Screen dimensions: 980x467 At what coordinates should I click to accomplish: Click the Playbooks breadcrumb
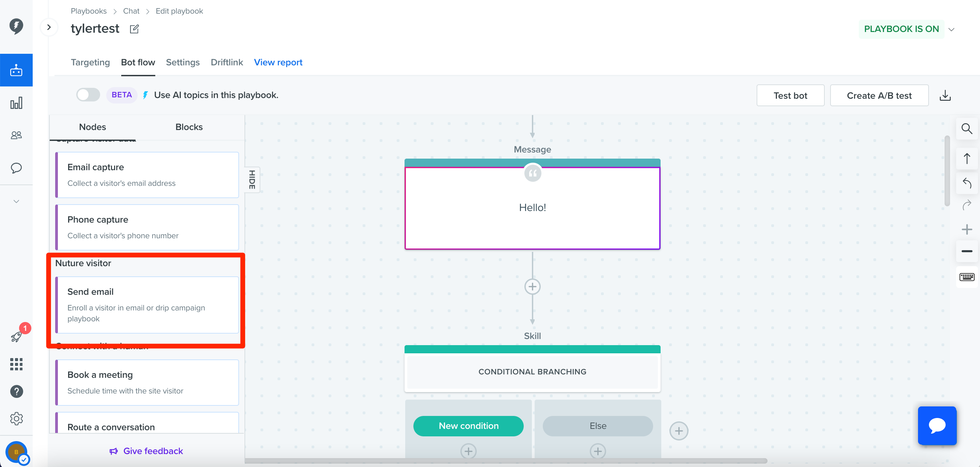(x=89, y=11)
